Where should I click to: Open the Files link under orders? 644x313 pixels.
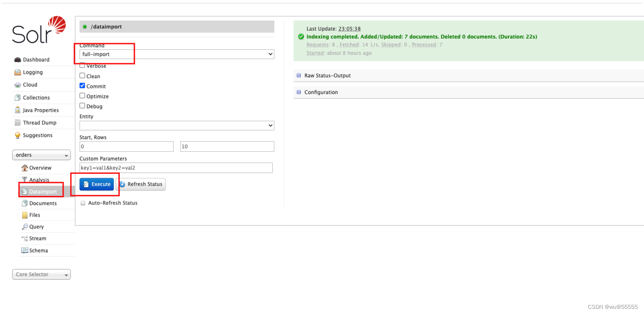[35, 215]
